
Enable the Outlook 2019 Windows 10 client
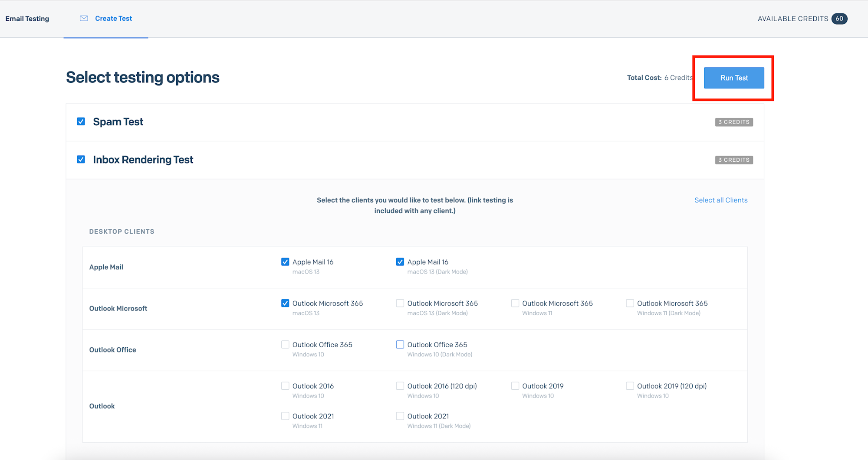click(515, 386)
